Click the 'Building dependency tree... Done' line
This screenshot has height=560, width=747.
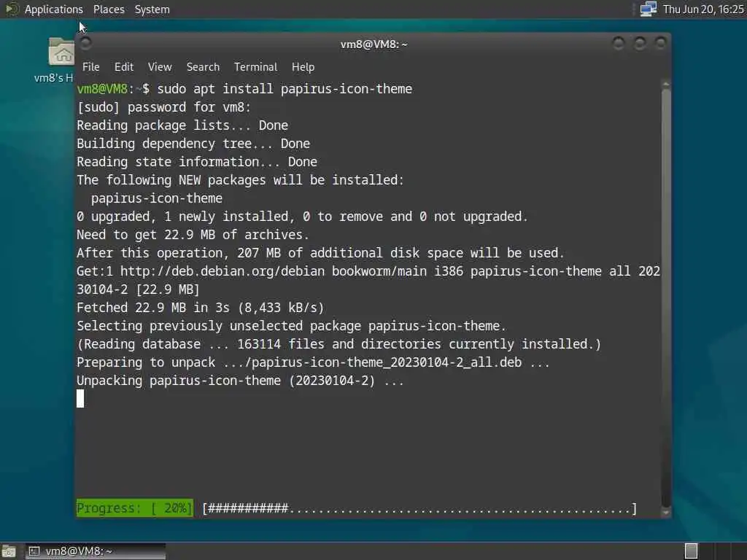(x=193, y=144)
